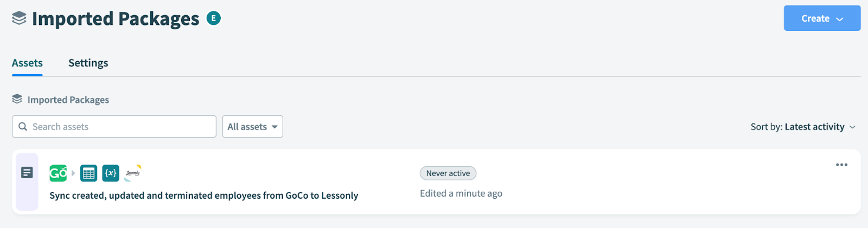Click the chevron on the Create button
The width and height of the screenshot is (868, 228).
click(840, 19)
